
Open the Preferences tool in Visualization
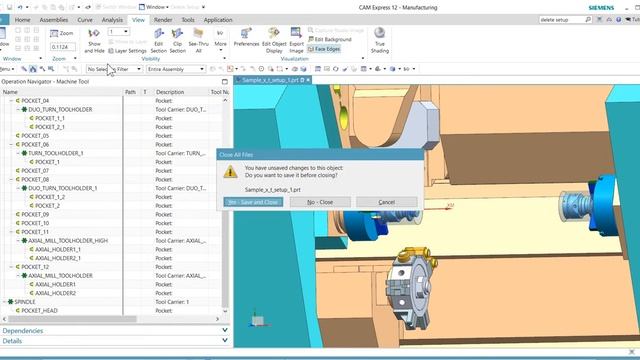point(246,37)
